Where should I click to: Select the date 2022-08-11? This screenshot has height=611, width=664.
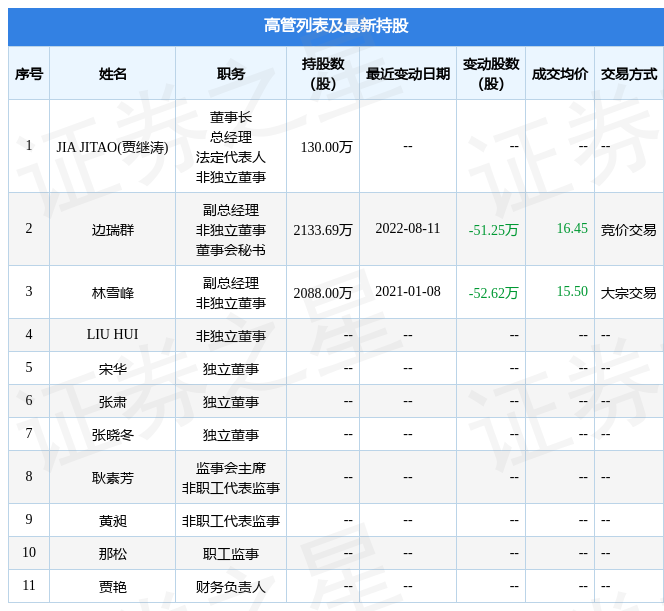[x=408, y=229]
